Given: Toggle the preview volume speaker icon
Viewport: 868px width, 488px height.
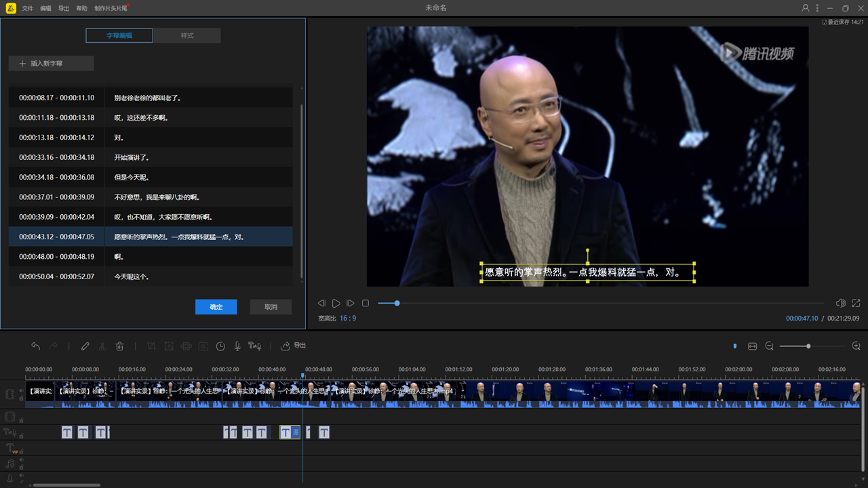Looking at the screenshot, I should pos(841,303).
